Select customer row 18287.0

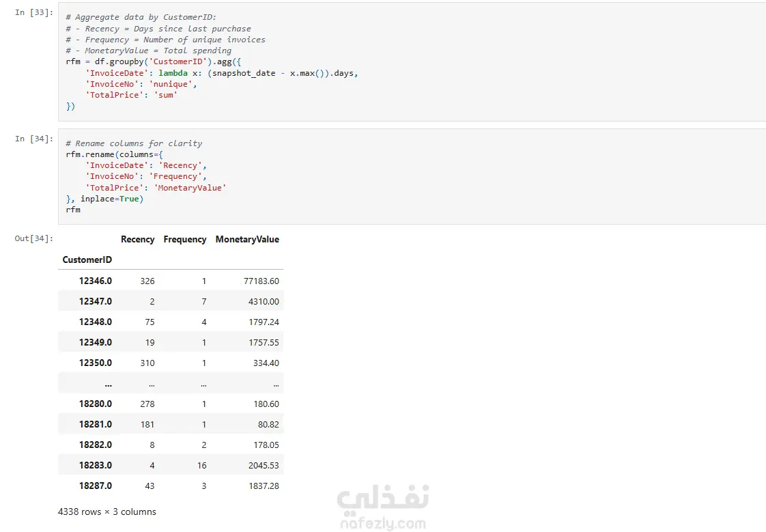click(171, 486)
